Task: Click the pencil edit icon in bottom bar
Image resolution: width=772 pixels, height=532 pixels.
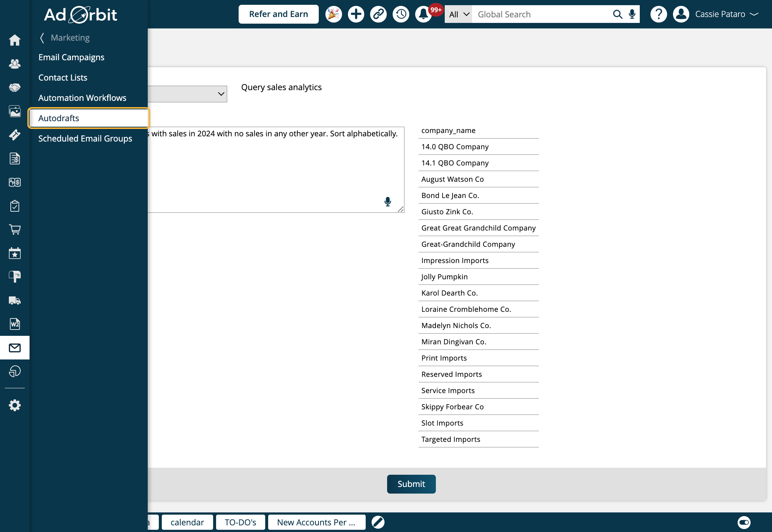Action: coord(378,522)
